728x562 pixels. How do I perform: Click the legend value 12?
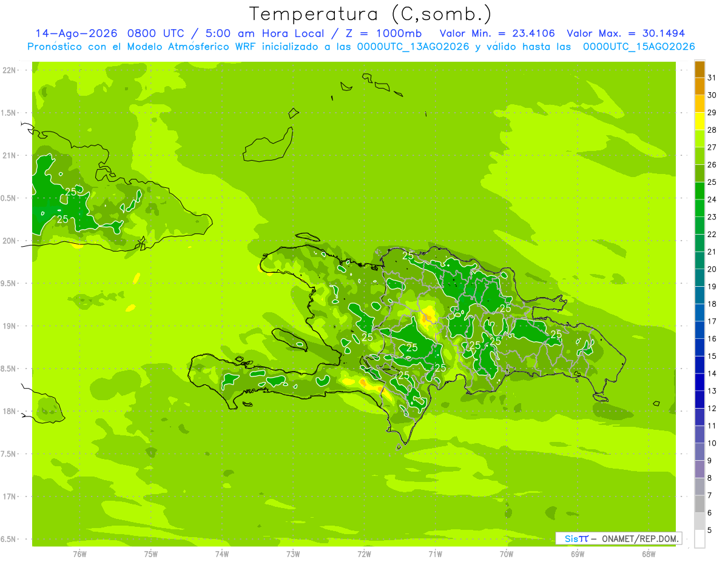pyautogui.click(x=712, y=408)
